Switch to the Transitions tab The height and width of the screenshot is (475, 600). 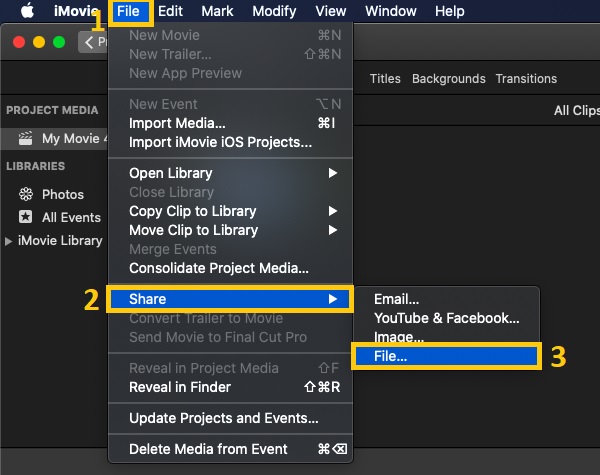(x=526, y=79)
